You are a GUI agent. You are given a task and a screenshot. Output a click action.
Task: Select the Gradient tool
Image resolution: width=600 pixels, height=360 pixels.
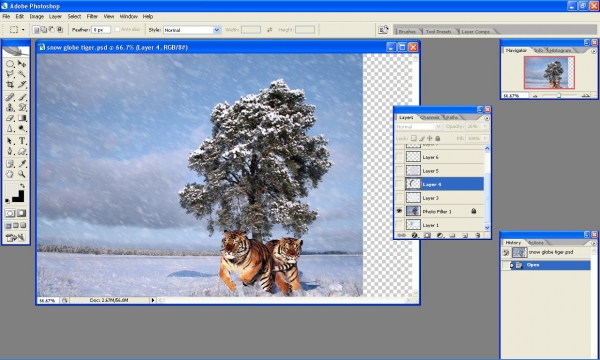(x=22, y=118)
